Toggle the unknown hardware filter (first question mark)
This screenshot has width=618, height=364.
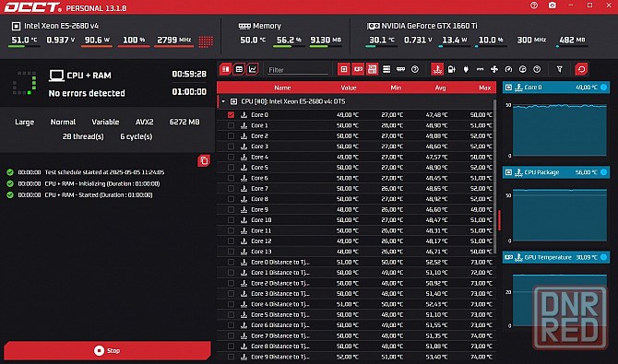pos(415,69)
